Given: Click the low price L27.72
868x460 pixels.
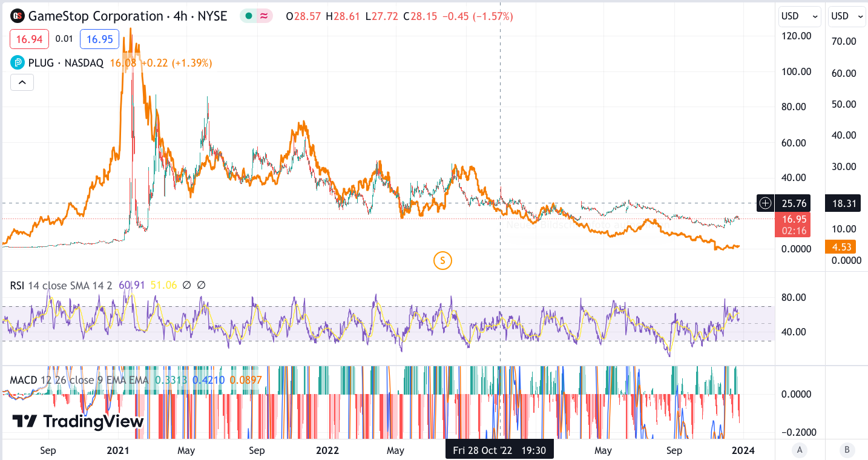Looking at the screenshot, I should [x=381, y=16].
